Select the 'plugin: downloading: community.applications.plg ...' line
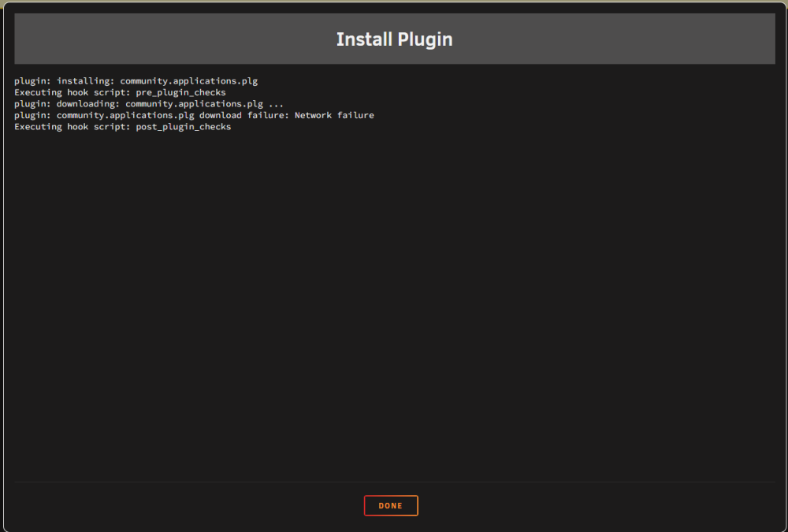 149,104
